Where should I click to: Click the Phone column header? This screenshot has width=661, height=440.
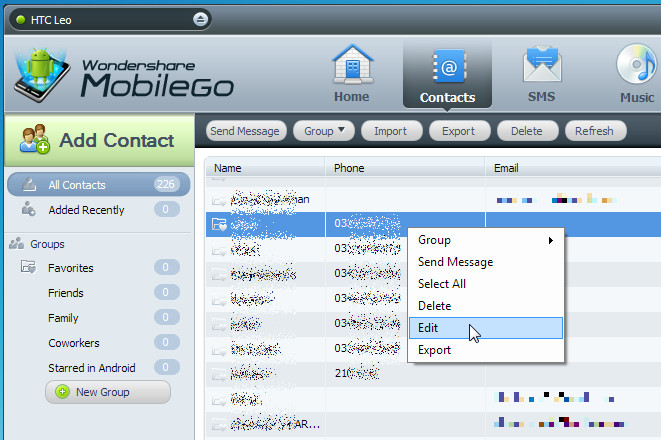405,168
